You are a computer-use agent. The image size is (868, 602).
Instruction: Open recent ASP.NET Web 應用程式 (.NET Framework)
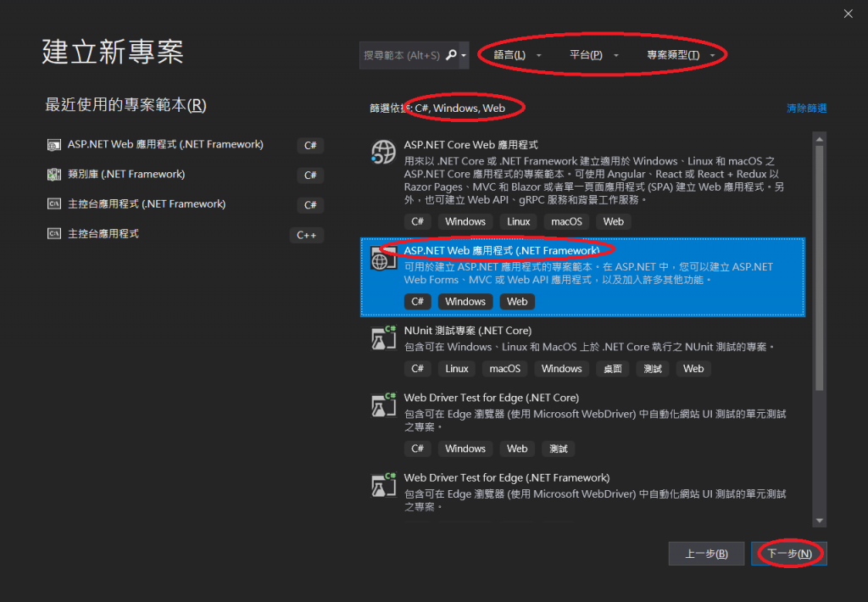[186, 145]
